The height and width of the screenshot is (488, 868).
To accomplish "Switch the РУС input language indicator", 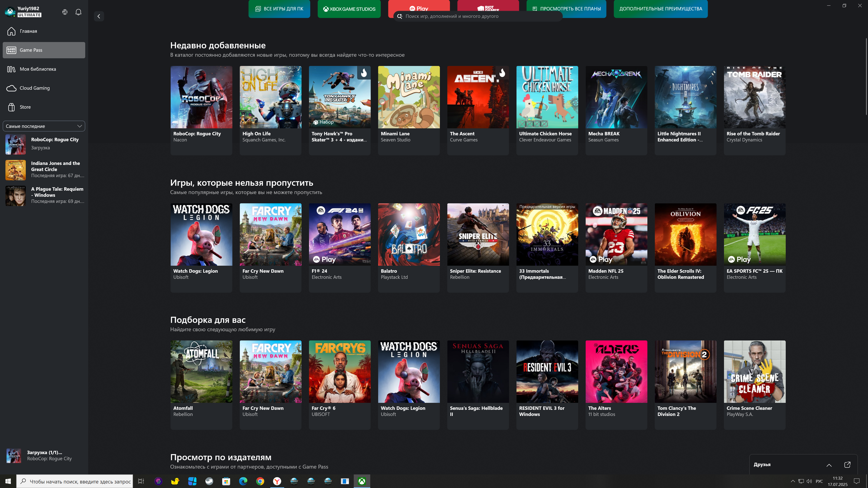I will [x=819, y=481].
